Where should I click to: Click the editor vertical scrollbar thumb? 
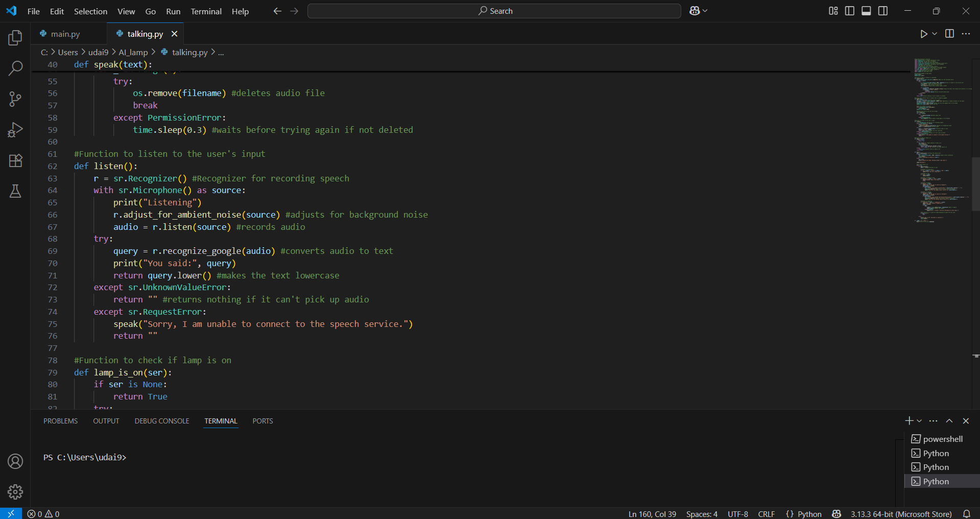[976, 184]
